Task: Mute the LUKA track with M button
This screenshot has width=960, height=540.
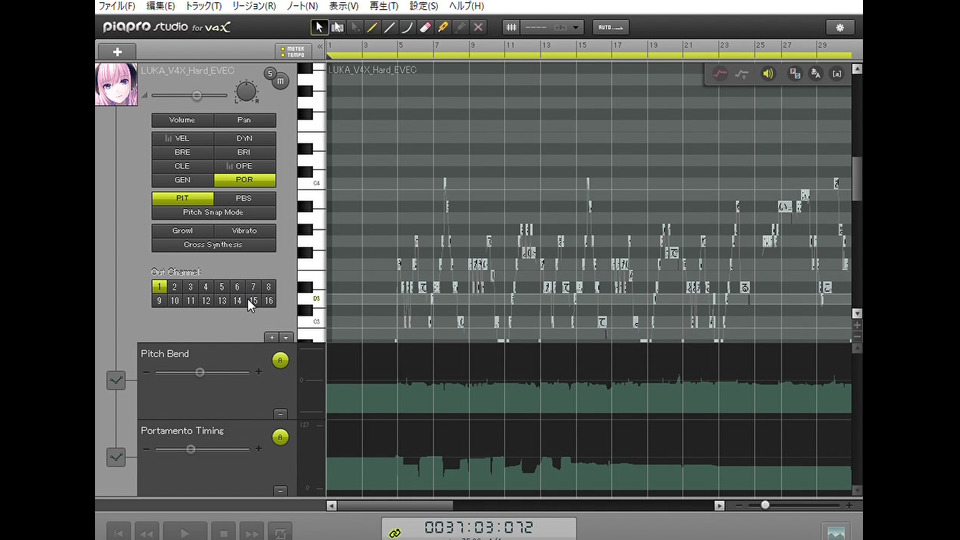Action: 280,81
